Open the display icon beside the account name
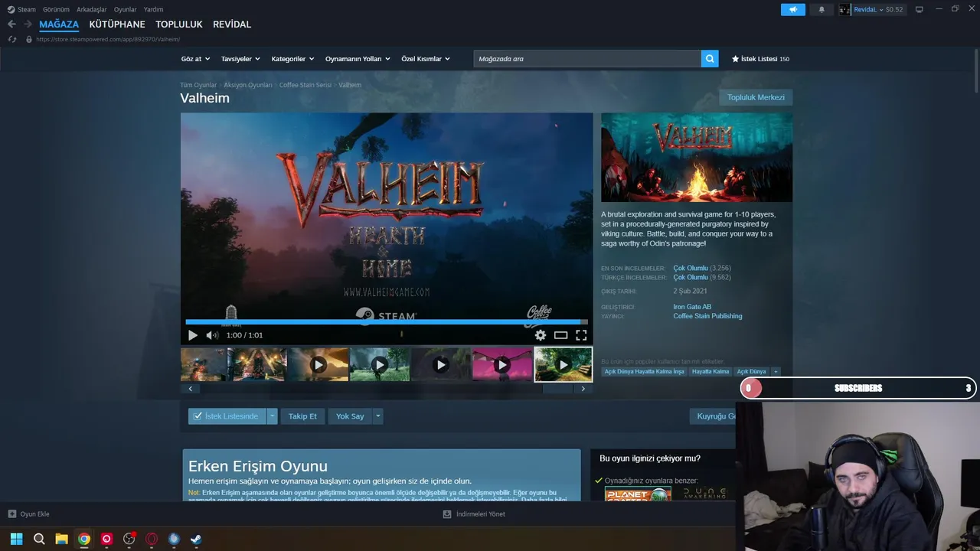The height and width of the screenshot is (551, 980). tap(920, 9)
